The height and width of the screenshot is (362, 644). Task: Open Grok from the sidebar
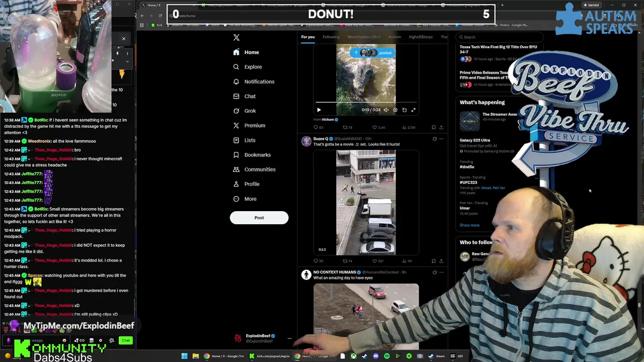tap(245, 111)
